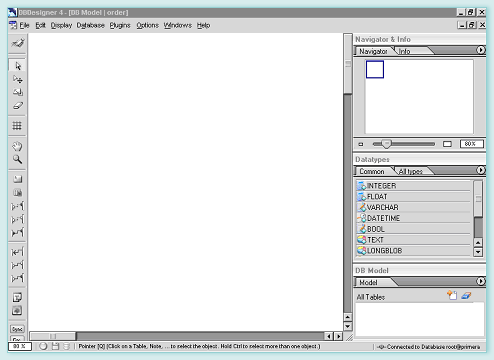Screen dimensions: 494x360
Task: Select the New Table tool icon
Action: pos(17,179)
